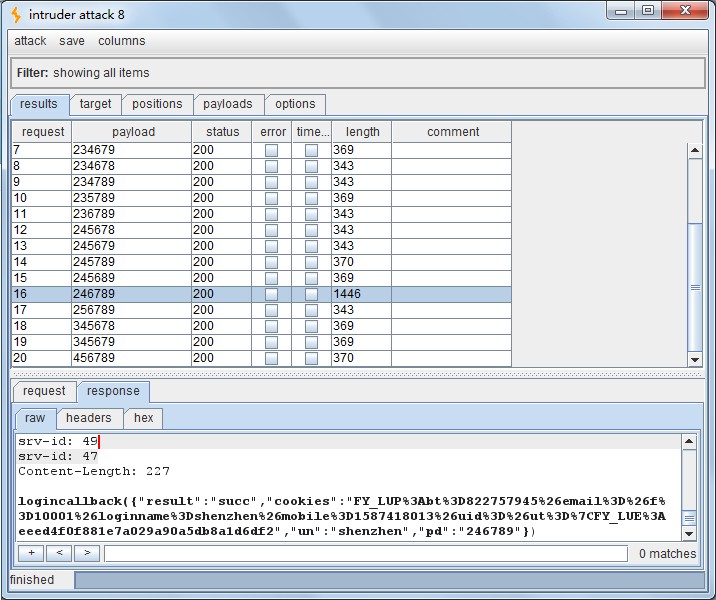Select the raw view tab

click(35, 418)
